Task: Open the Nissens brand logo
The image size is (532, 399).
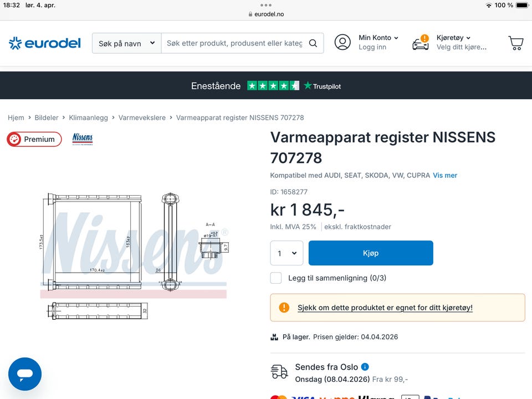Action: 83,139
